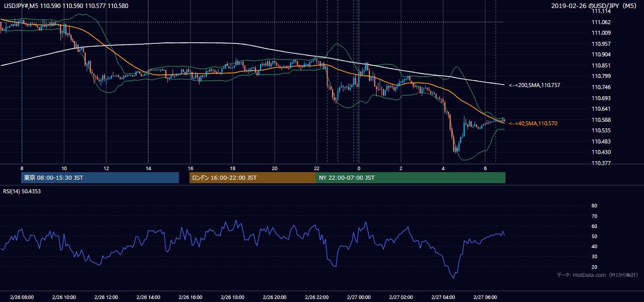Click RSI scale level 50
The width and height of the screenshot is (644, 302).
pyautogui.click(x=594, y=236)
